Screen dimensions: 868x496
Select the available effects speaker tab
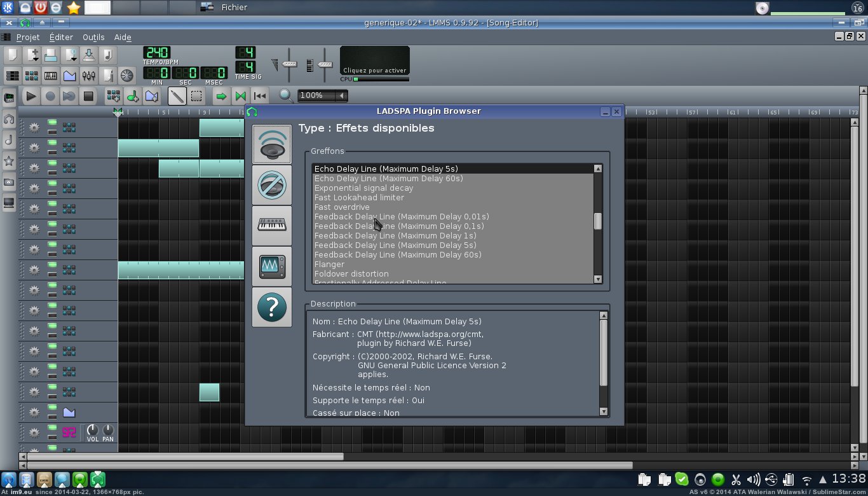click(272, 144)
